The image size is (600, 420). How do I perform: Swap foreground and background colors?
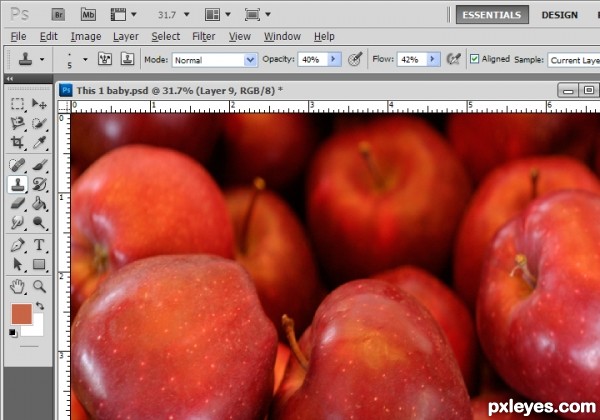tap(39, 306)
